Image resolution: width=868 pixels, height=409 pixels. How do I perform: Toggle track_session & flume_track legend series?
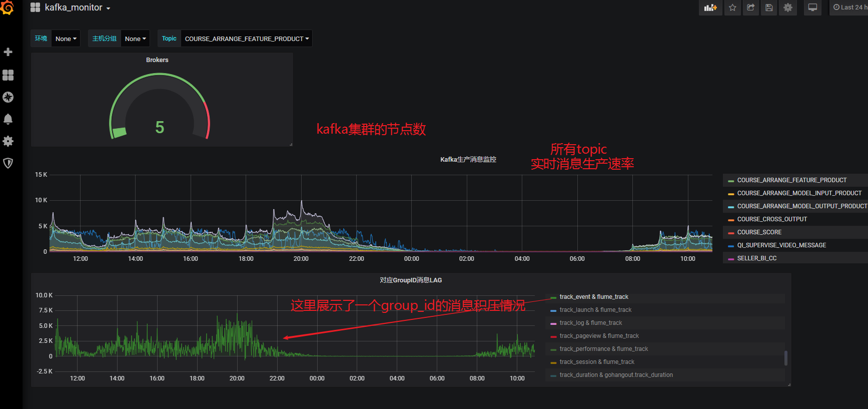[597, 362]
